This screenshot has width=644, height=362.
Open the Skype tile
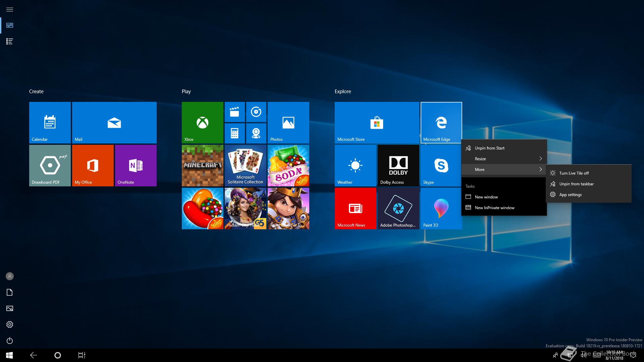click(x=441, y=166)
